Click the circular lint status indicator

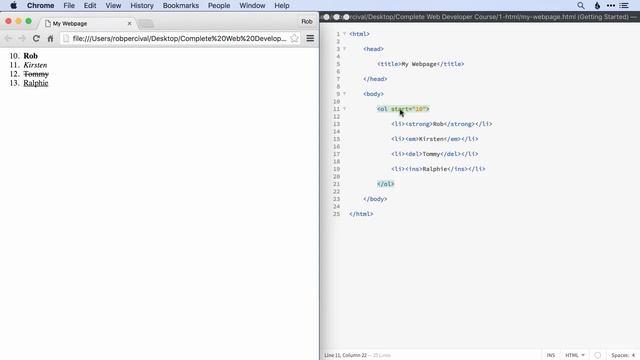click(x=598, y=355)
